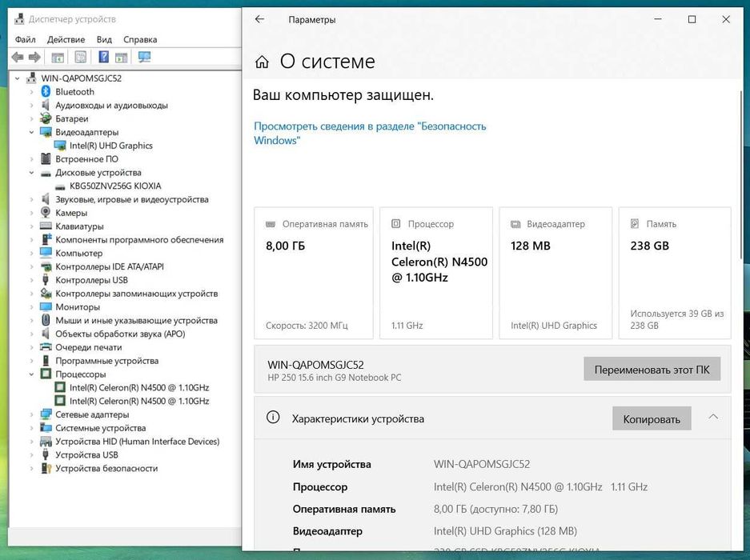Screen dimensions: 750x560
Task: Collapse the Характеристики устройства section chevron
Action: coord(713,417)
